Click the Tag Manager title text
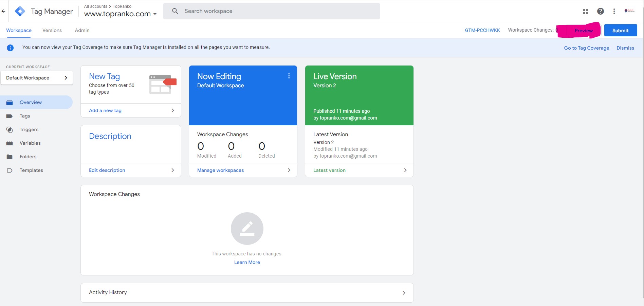644x306 pixels. pos(52,11)
